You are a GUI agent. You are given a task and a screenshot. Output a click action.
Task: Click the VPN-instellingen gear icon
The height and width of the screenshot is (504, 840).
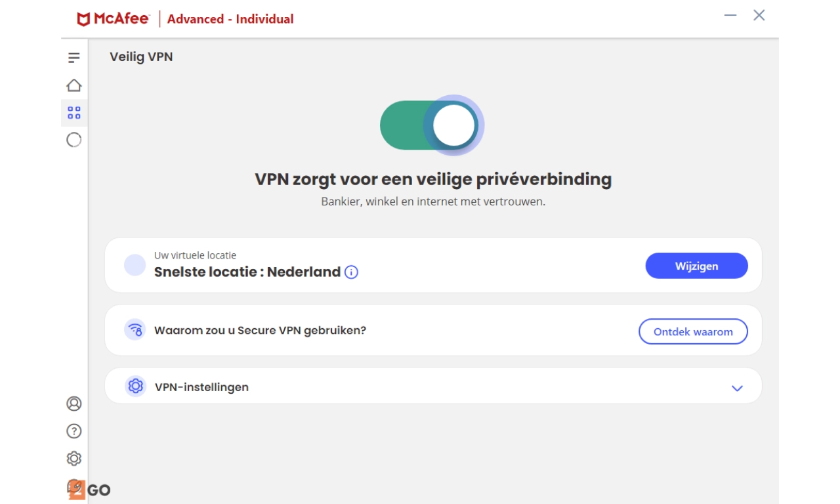point(135,387)
